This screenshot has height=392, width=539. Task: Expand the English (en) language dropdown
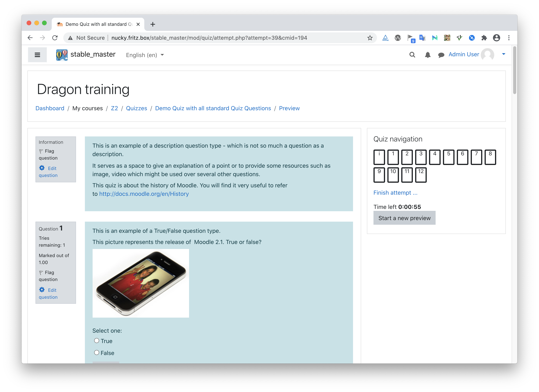145,55
